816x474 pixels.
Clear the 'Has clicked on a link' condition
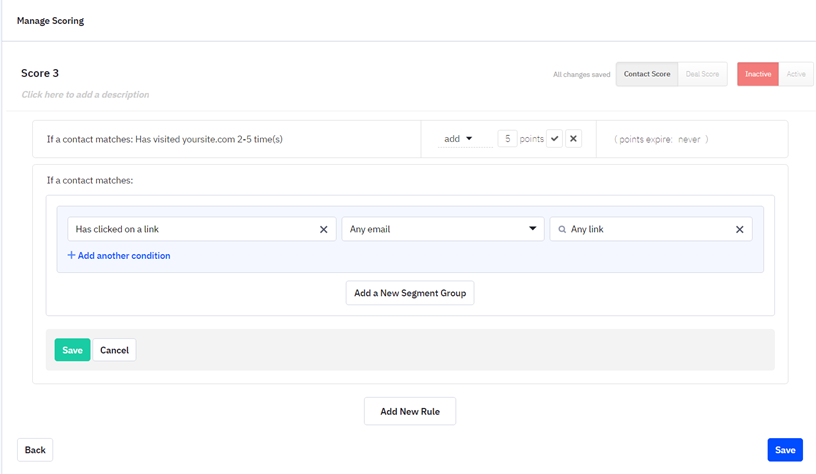coord(323,229)
